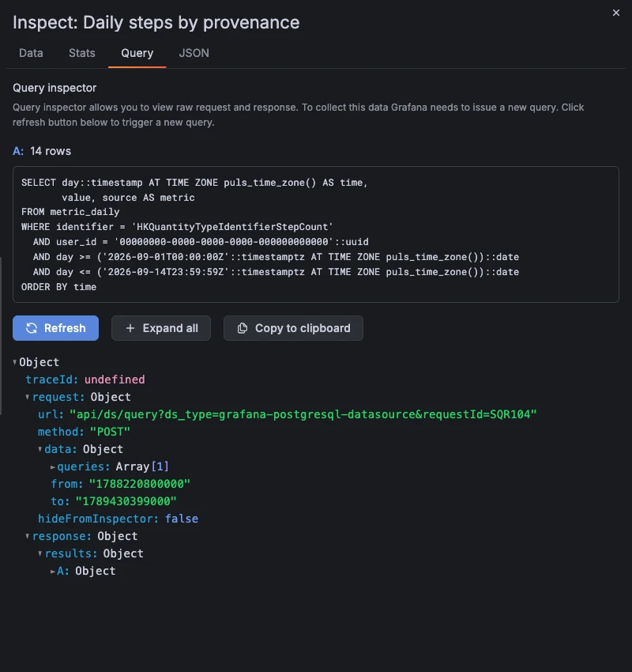Click the Query inspector heading
The width and height of the screenshot is (632, 672).
click(55, 88)
